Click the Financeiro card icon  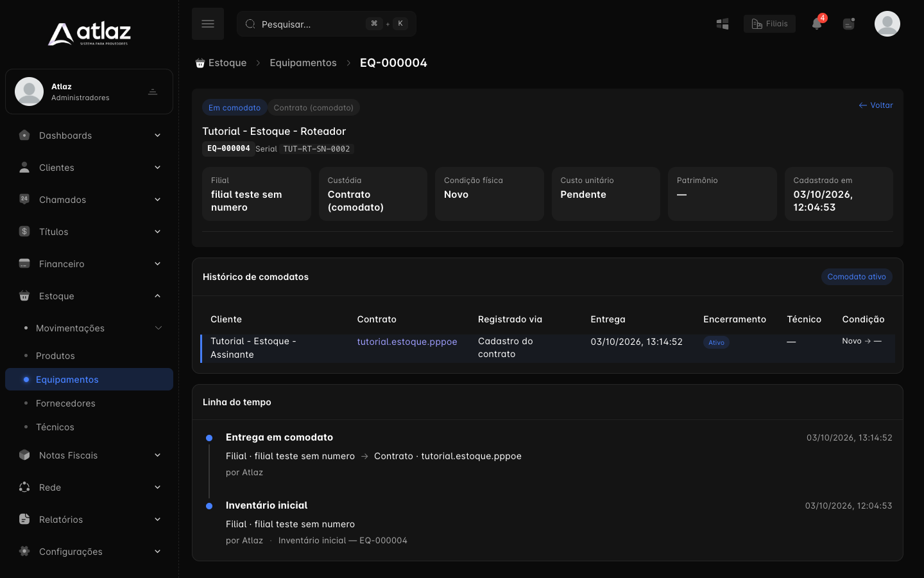click(x=24, y=263)
